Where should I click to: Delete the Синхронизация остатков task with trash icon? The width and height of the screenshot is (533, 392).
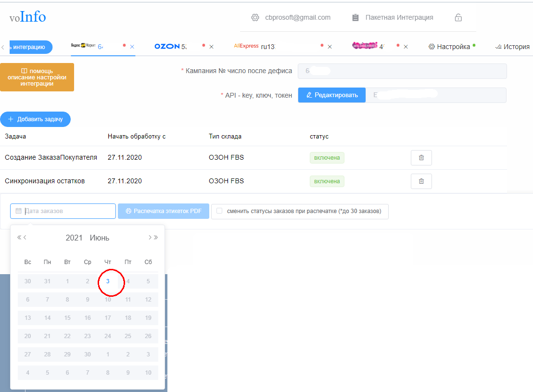[x=421, y=181]
